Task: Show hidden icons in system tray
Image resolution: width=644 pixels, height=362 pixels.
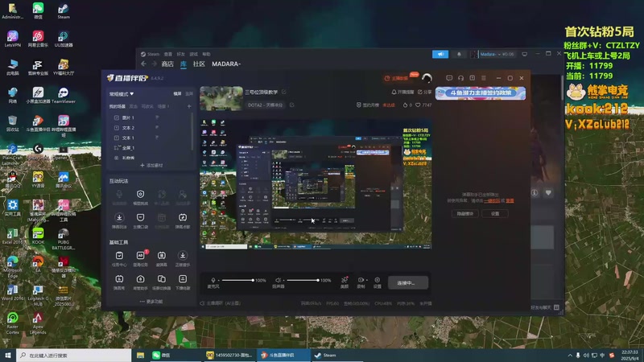Action: tap(570, 356)
